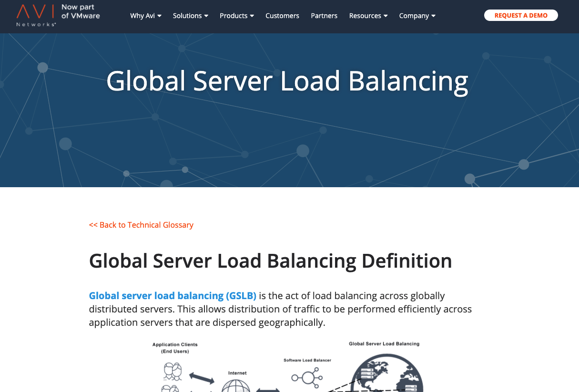Click the Now part of VMware text
The image size is (579, 392).
click(x=81, y=11)
